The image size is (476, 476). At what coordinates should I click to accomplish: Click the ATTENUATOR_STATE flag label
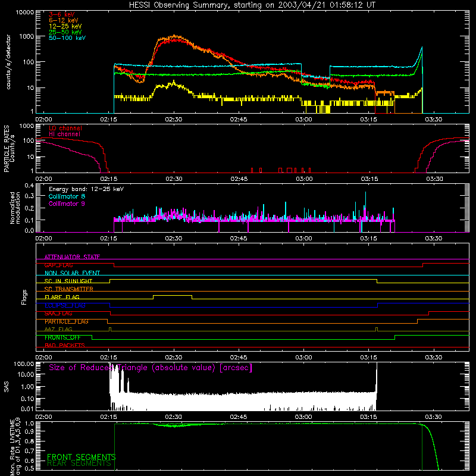tap(72, 257)
